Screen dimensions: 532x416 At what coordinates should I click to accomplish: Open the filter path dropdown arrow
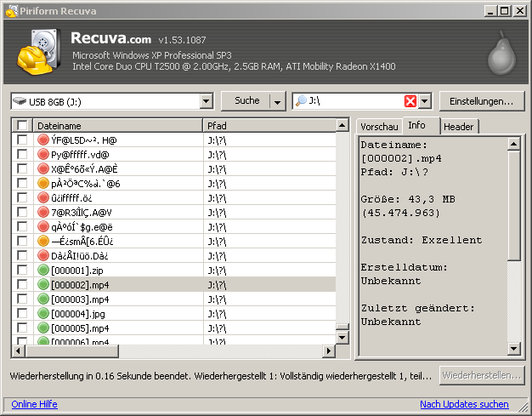click(x=424, y=101)
